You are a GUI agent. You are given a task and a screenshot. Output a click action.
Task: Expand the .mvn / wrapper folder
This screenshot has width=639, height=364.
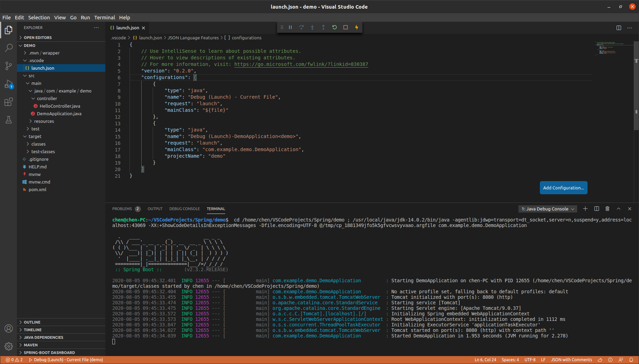point(61,53)
